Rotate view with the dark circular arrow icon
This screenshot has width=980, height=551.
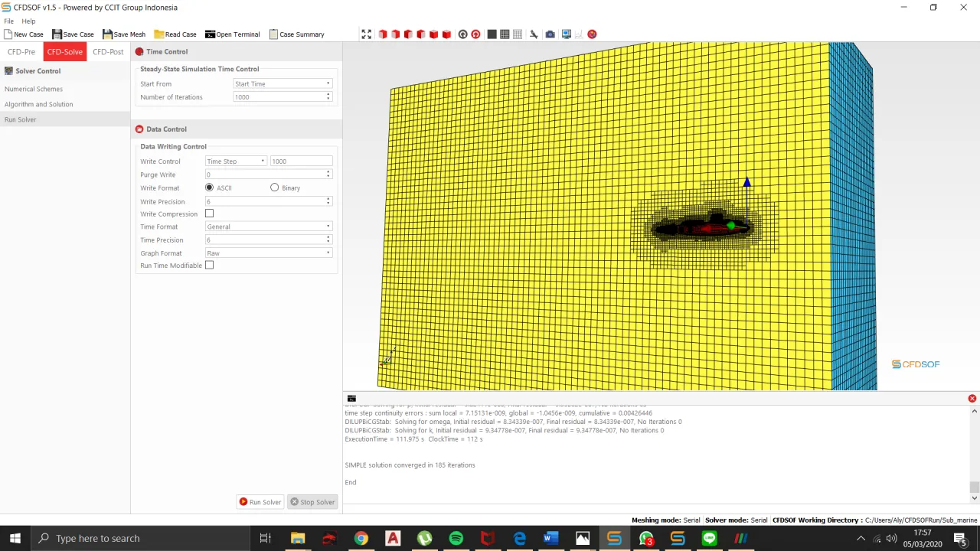[462, 34]
